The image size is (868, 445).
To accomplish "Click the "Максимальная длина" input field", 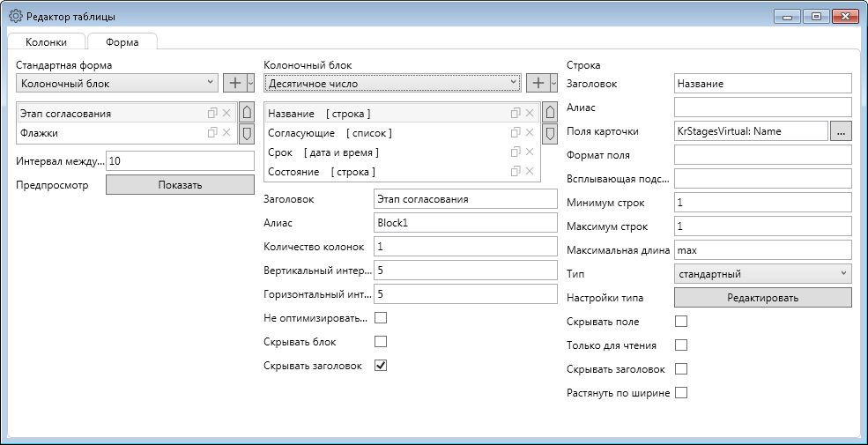I will click(762, 250).
